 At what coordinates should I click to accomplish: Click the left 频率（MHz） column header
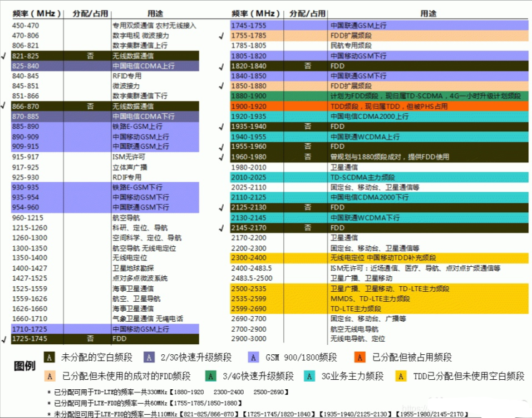(x=38, y=12)
